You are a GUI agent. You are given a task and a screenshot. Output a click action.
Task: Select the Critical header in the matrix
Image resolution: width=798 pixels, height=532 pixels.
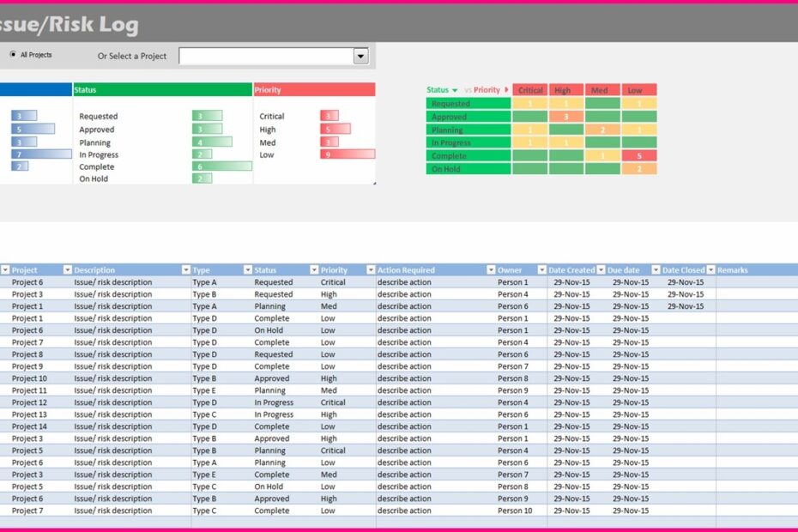coord(530,90)
